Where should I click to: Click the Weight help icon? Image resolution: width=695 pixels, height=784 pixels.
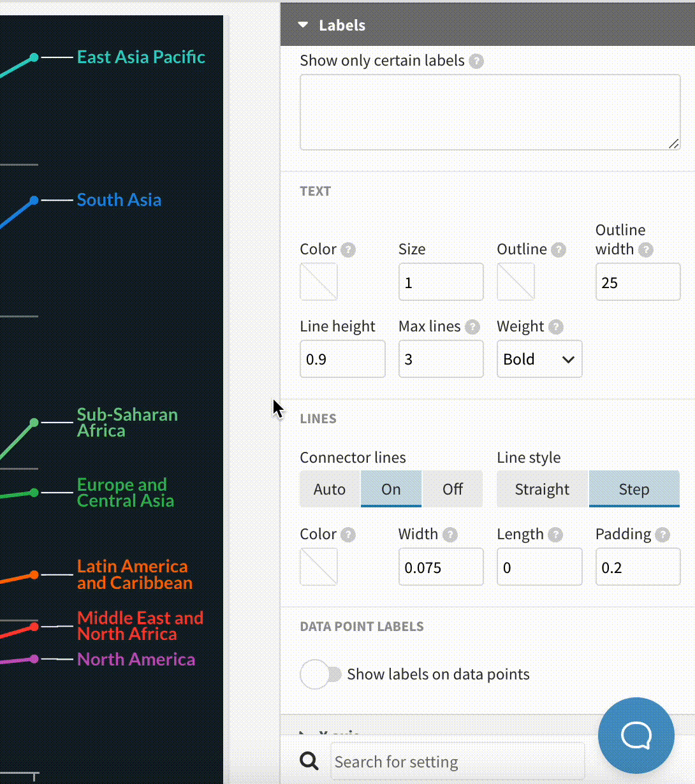click(555, 327)
